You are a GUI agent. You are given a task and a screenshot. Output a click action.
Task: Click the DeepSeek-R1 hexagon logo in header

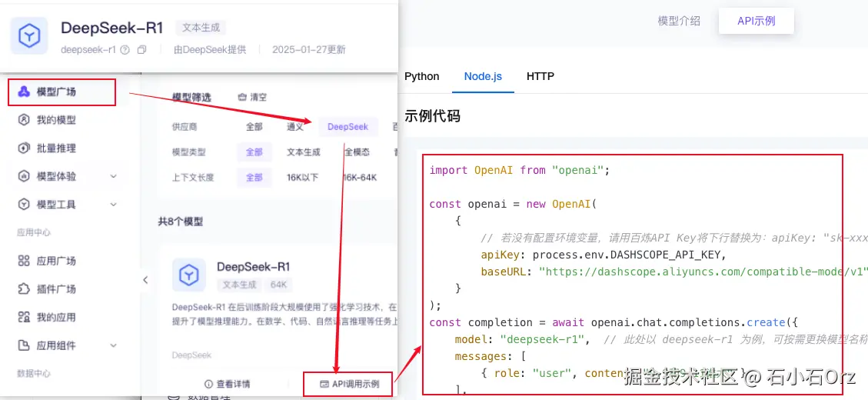point(29,36)
